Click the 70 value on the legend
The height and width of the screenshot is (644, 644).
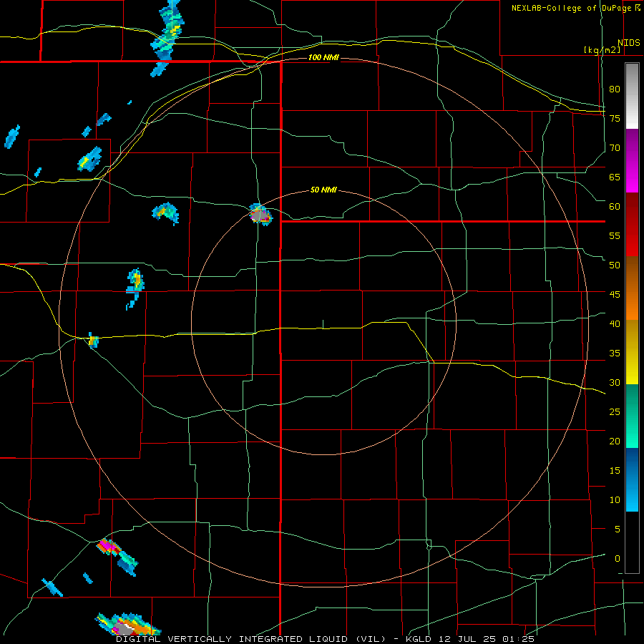[x=615, y=148]
